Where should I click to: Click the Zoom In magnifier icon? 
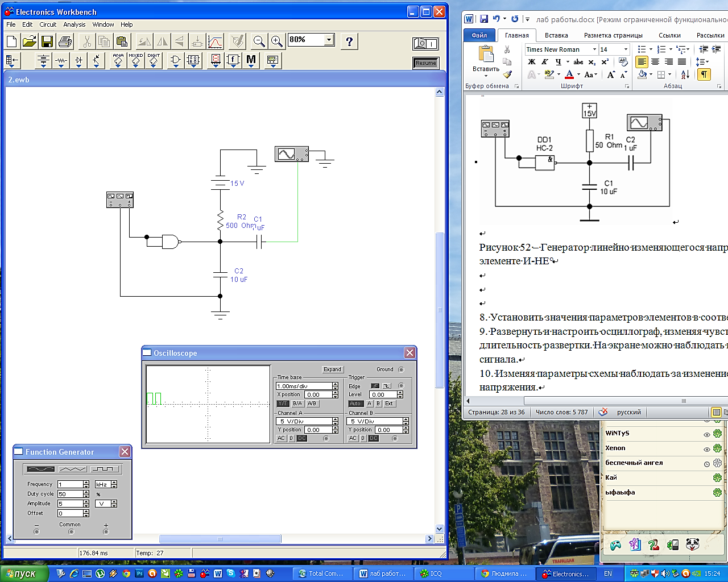[x=277, y=41]
